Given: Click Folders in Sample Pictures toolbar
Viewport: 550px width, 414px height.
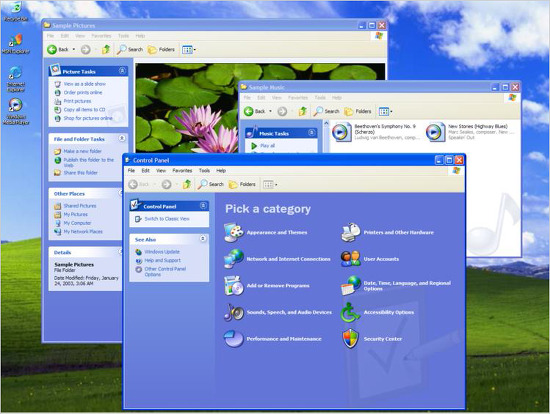Looking at the screenshot, I should pyautogui.click(x=161, y=49).
